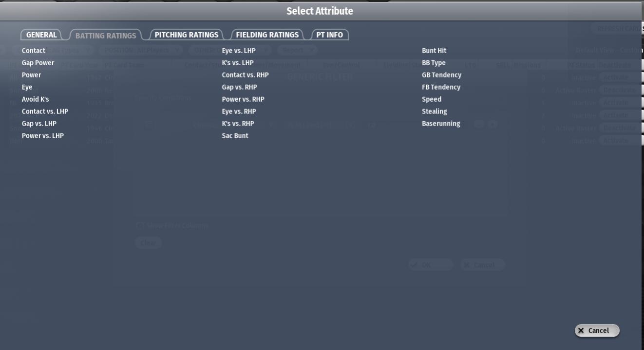Switch to the GENERAL tab
The image size is (644, 350).
(x=41, y=35)
